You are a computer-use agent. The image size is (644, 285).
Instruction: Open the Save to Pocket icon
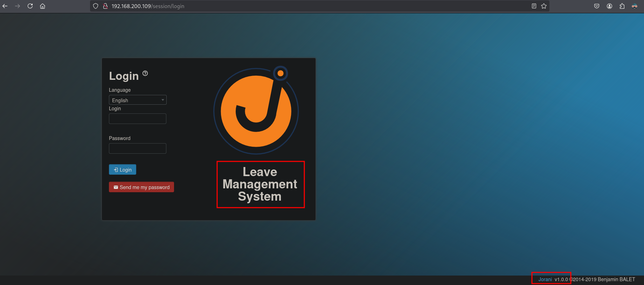(597, 6)
